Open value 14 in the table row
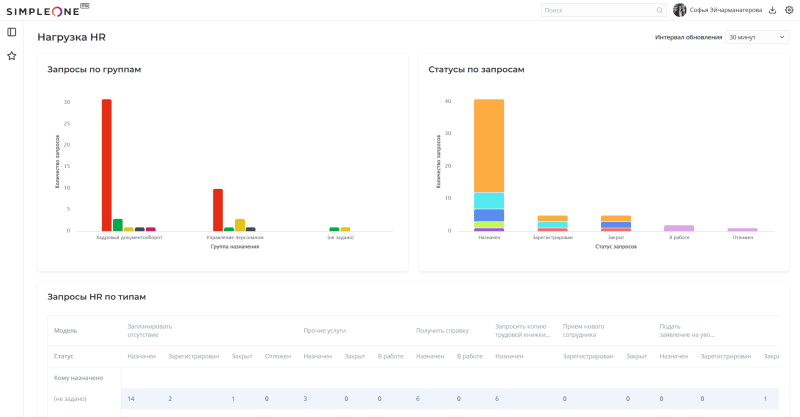The width and height of the screenshot is (800, 417). (131, 399)
